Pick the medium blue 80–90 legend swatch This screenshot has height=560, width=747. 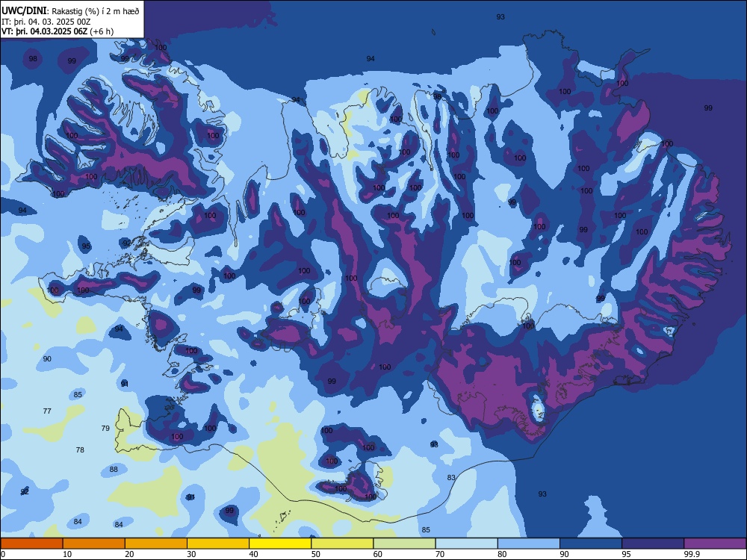529,544
